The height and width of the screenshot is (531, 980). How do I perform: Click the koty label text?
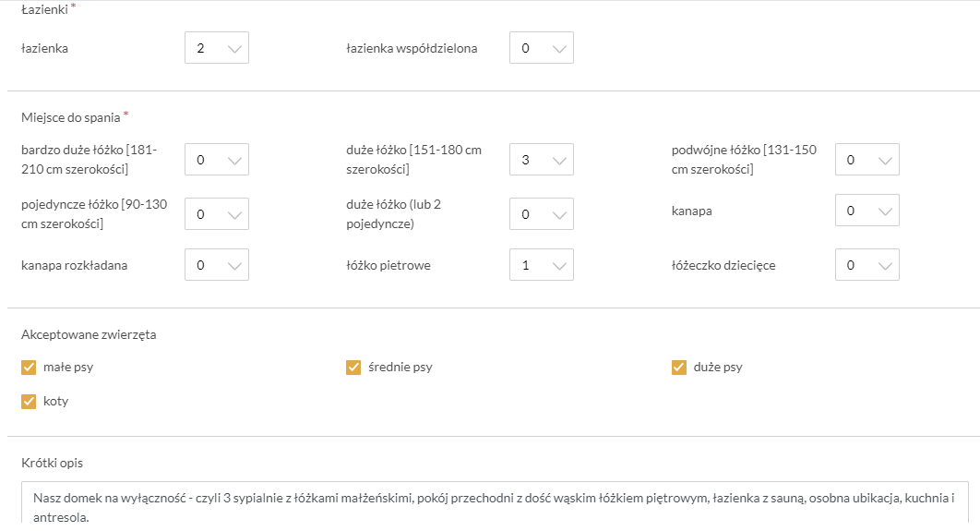point(55,402)
